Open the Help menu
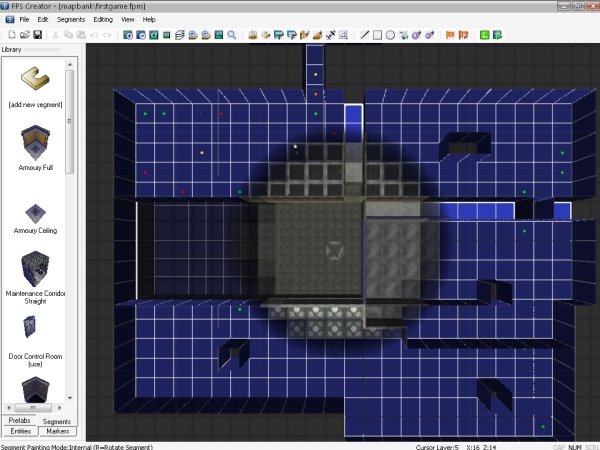 [149, 20]
